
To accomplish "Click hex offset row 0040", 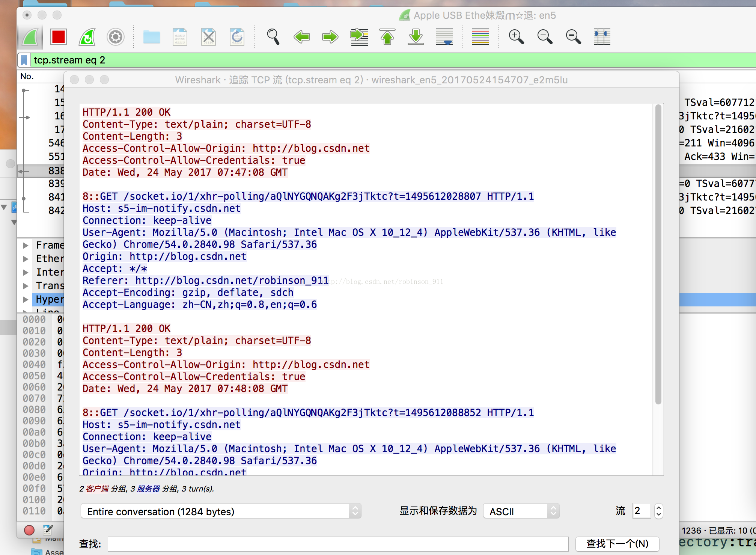I will point(34,365).
